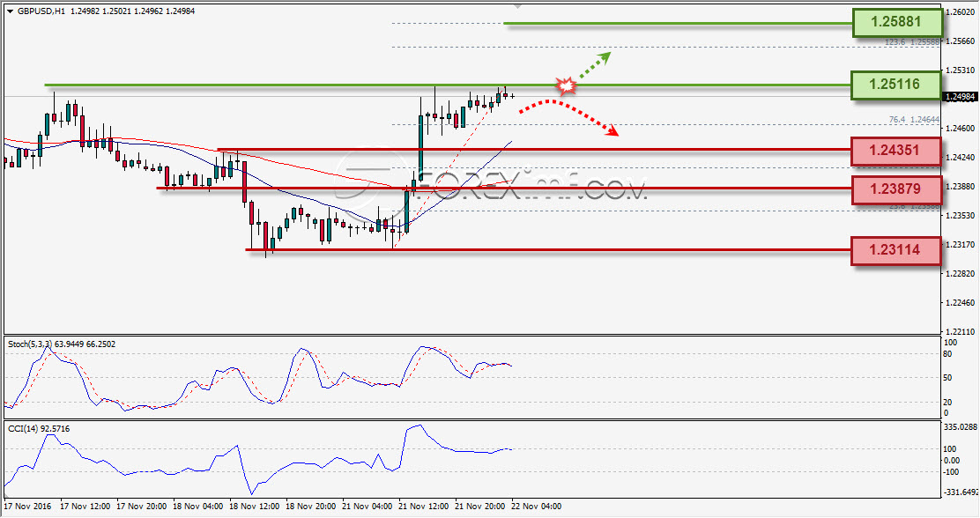Click the current price tag 1.24984
This screenshot has width=980, height=518.
(960, 96)
